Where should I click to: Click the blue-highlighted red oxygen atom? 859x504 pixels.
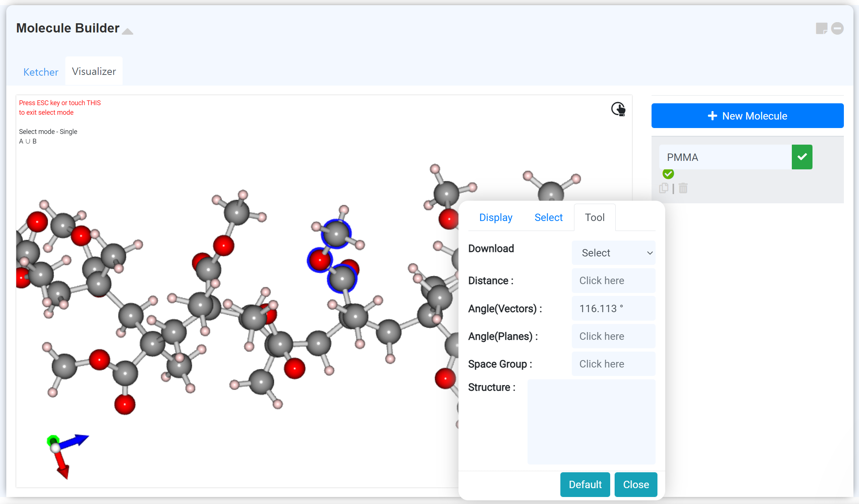(x=319, y=260)
